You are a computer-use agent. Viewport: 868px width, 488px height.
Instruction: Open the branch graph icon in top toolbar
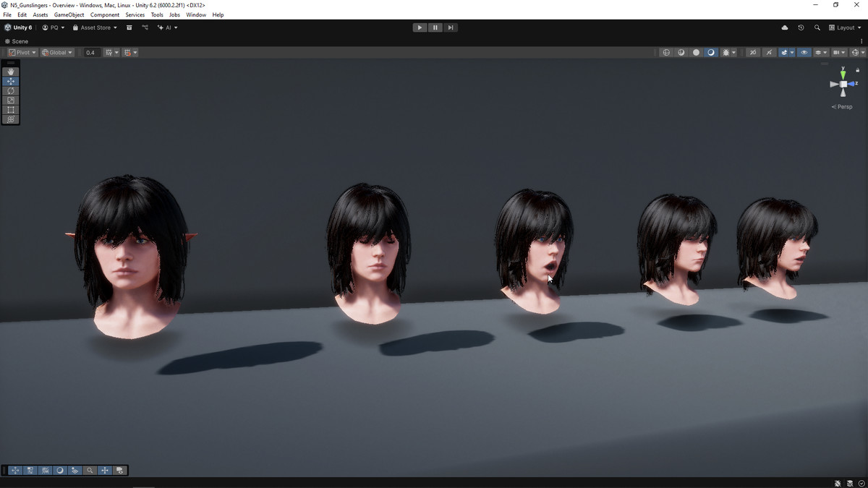click(x=145, y=27)
